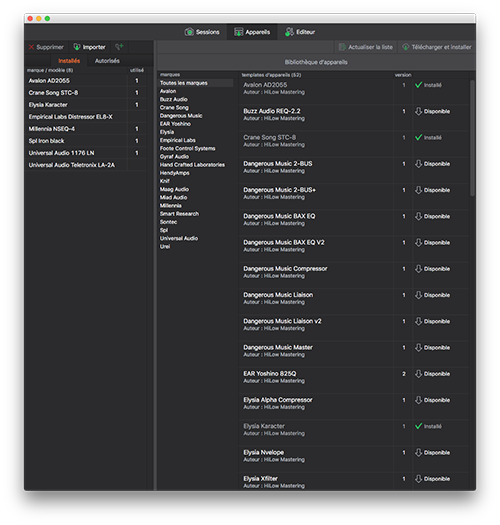The height and width of the screenshot is (525, 500).
Task: Click the device library vertical scrollbar
Action: coord(472,138)
